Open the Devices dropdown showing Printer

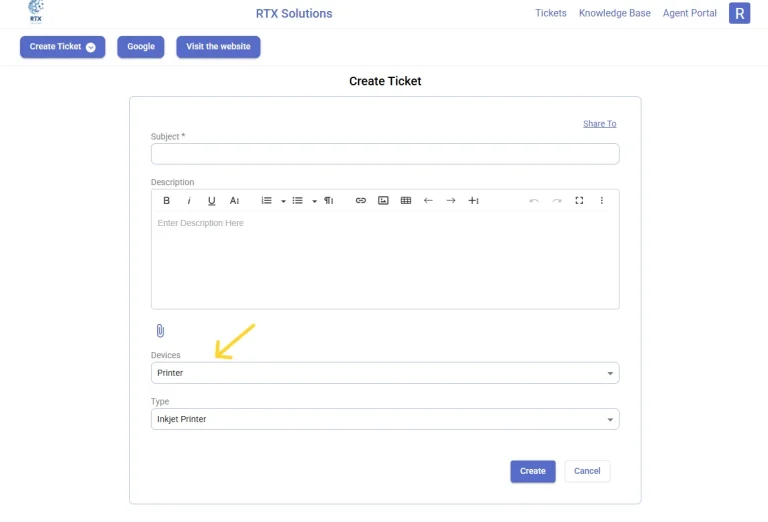coord(385,373)
